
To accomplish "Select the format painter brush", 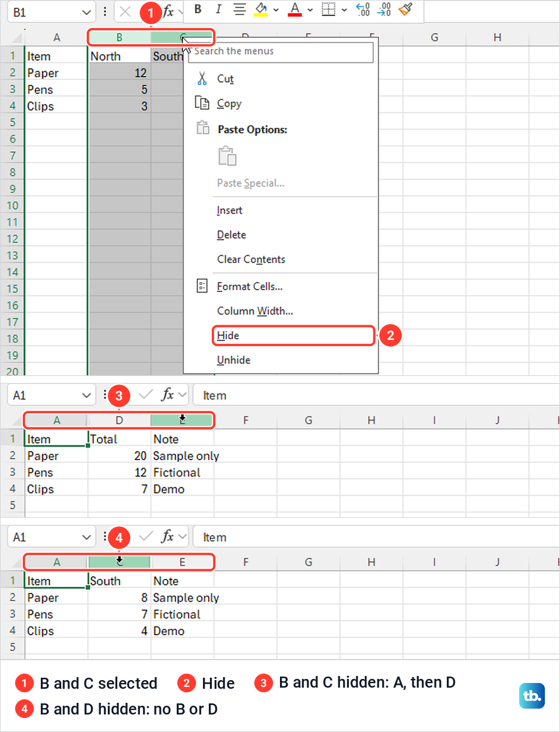I will click(x=405, y=9).
